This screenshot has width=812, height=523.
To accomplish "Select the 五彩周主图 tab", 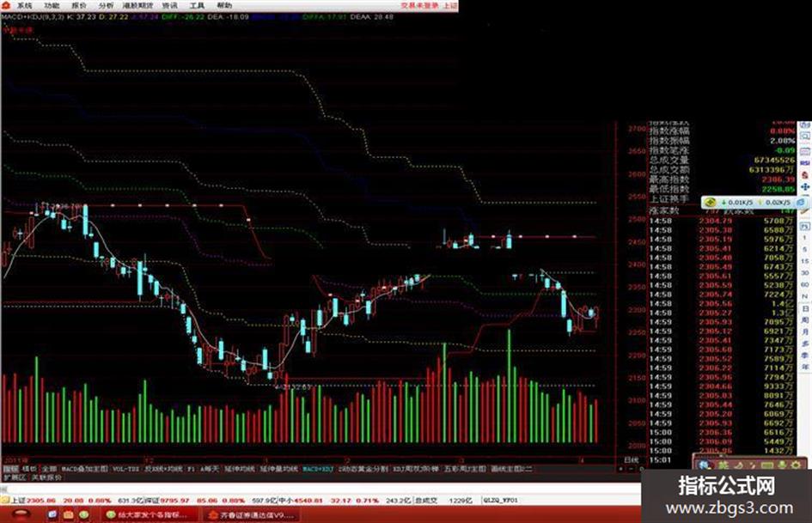I will pos(465,469).
